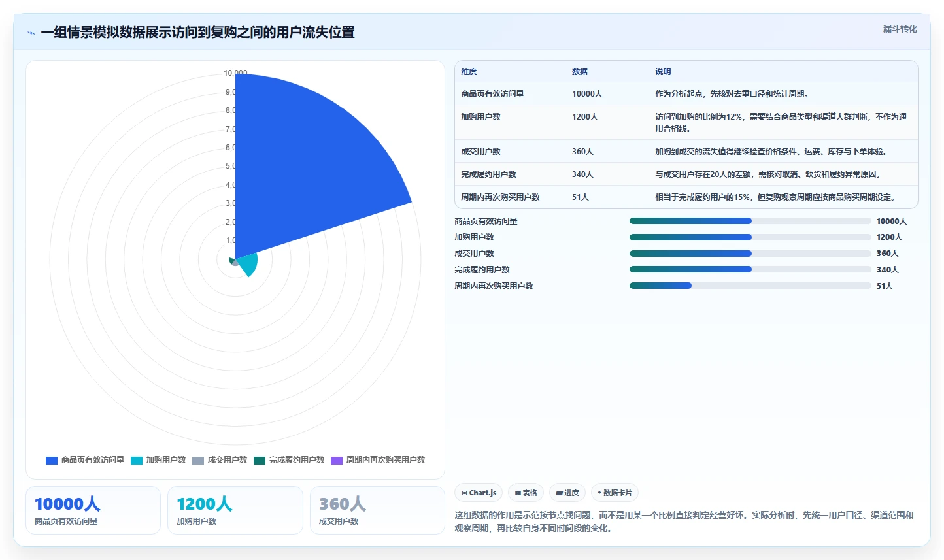Click the small cyan polar chart segment
Image resolution: width=944 pixels, height=560 pixels.
click(248, 265)
